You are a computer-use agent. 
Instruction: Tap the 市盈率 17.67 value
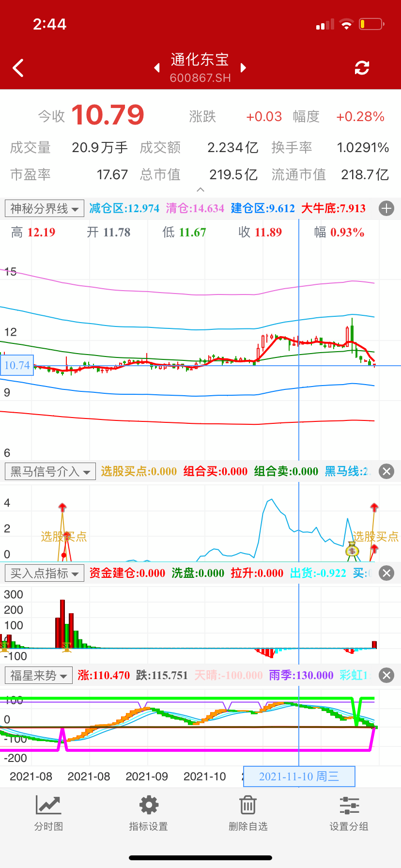click(112, 174)
